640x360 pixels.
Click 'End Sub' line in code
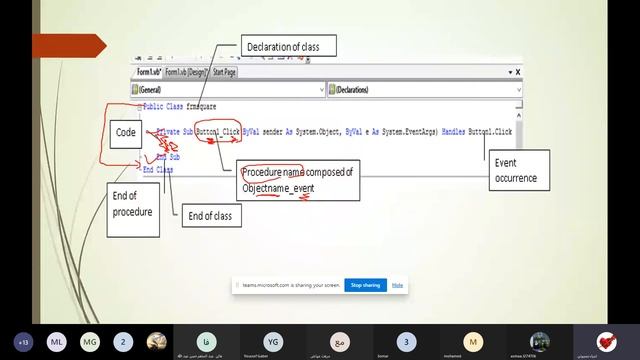(168, 157)
